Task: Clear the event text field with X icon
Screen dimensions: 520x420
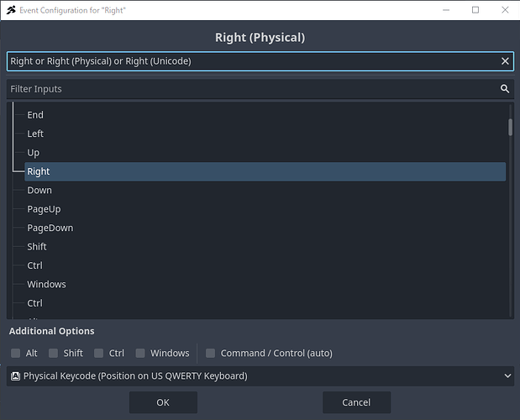Action: point(505,61)
